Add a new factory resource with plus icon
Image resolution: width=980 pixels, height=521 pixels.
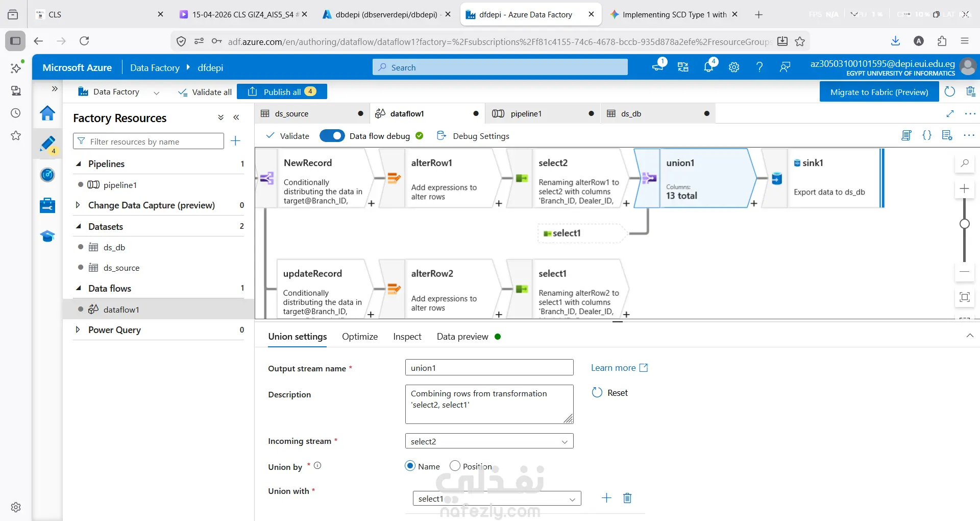point(235,141)
